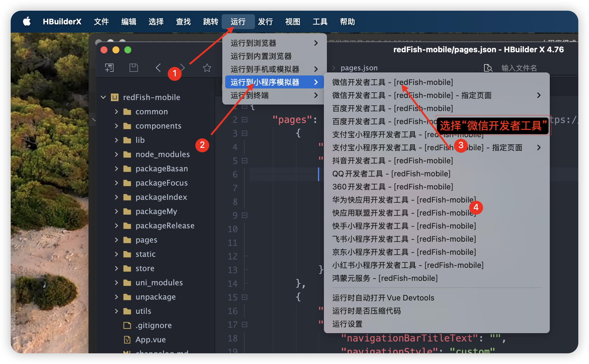Viewport: 589px width, 364px height.
Task: Toggle 运行时是否压缩代码
Action: (366, 311)
